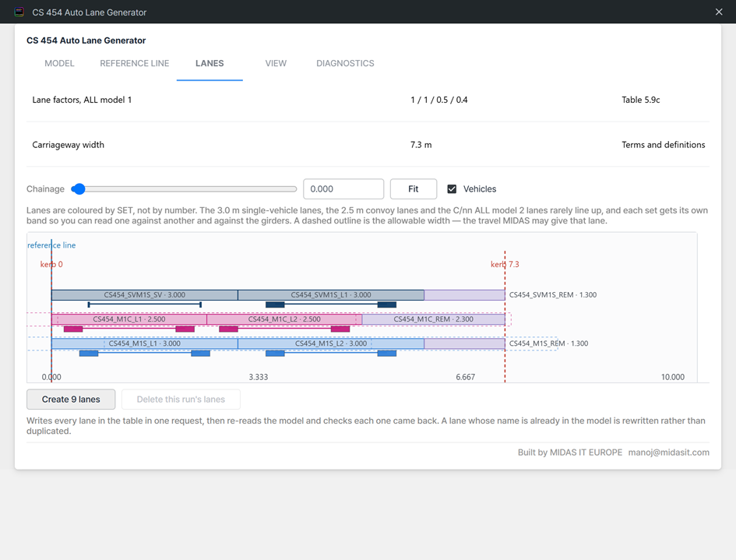
Task: Click the Chainage slider handle
Action: coord(79,188)
